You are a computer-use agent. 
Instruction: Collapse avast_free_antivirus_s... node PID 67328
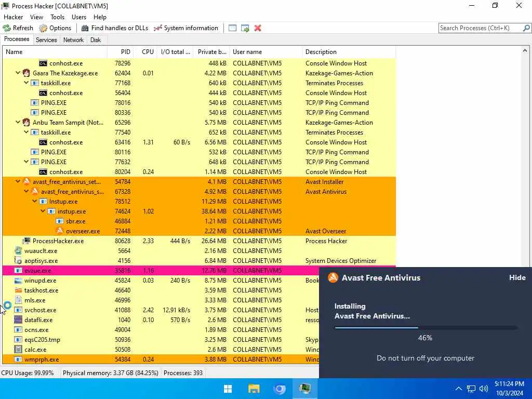click(x=26, y=192)
